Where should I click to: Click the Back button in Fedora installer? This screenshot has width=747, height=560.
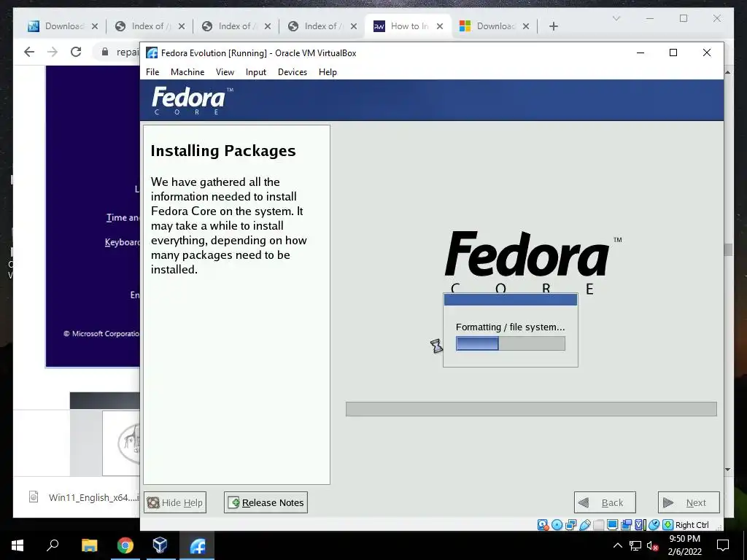605,502
